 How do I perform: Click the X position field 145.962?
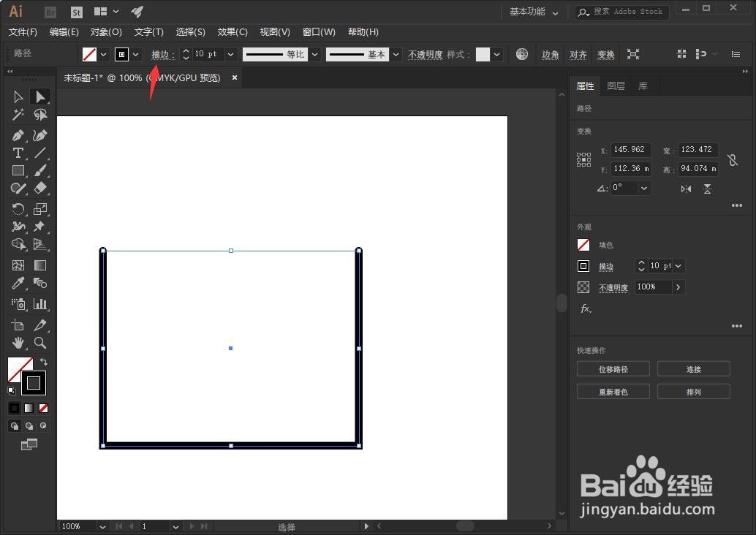pos(631,150)
